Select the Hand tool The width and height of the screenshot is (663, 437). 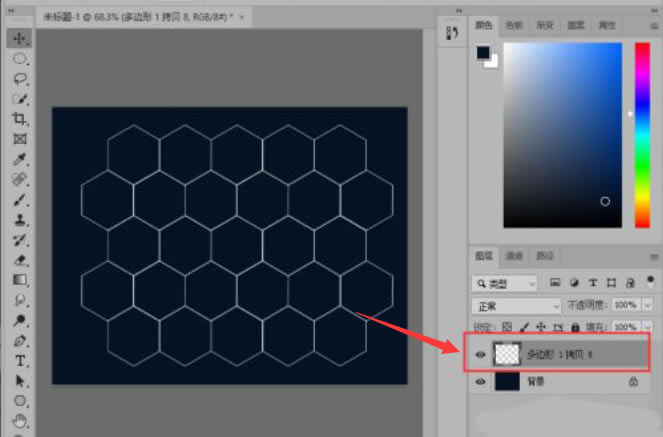(19, 421)
